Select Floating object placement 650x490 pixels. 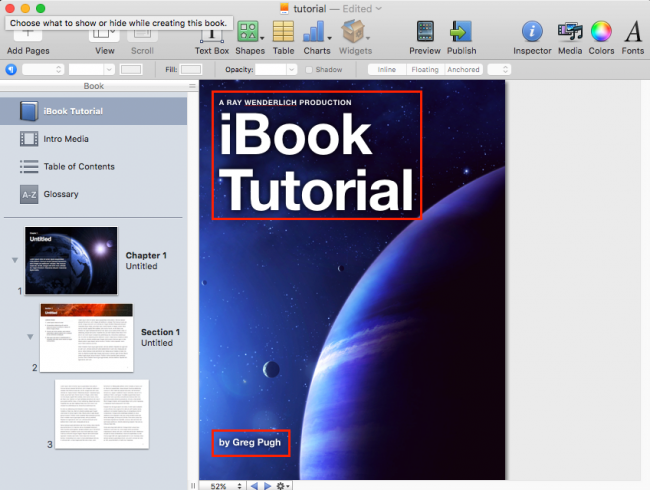[x=425, y=69]
